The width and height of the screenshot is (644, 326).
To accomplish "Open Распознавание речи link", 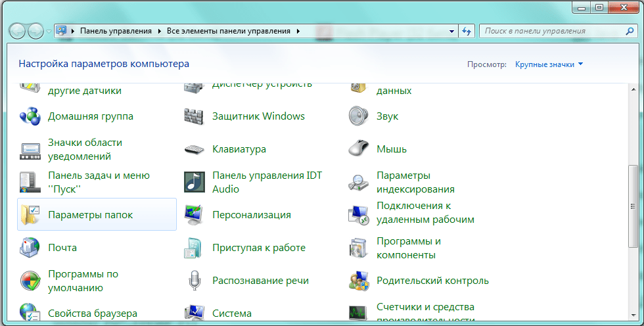I will pos(260,281).
